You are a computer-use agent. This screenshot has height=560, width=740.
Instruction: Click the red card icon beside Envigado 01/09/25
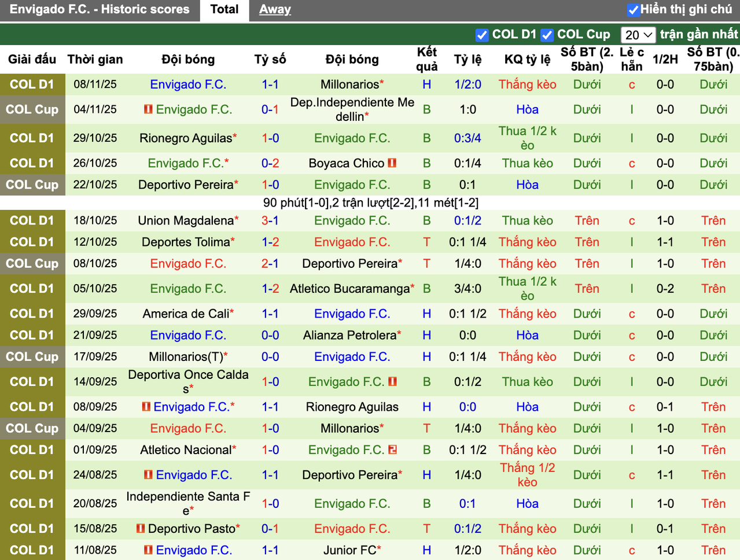[393, 450]
